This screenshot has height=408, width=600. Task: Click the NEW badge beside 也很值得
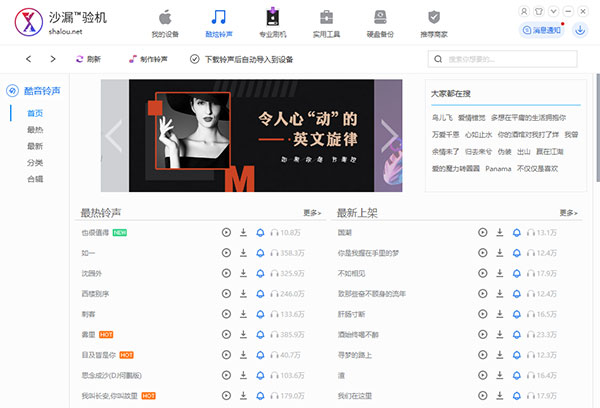120,233
